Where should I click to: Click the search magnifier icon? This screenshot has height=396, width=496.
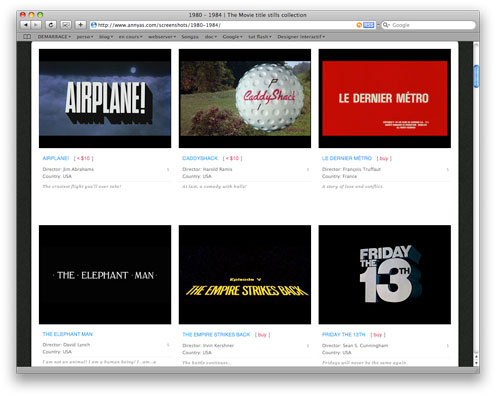click(x=386, y=25)
